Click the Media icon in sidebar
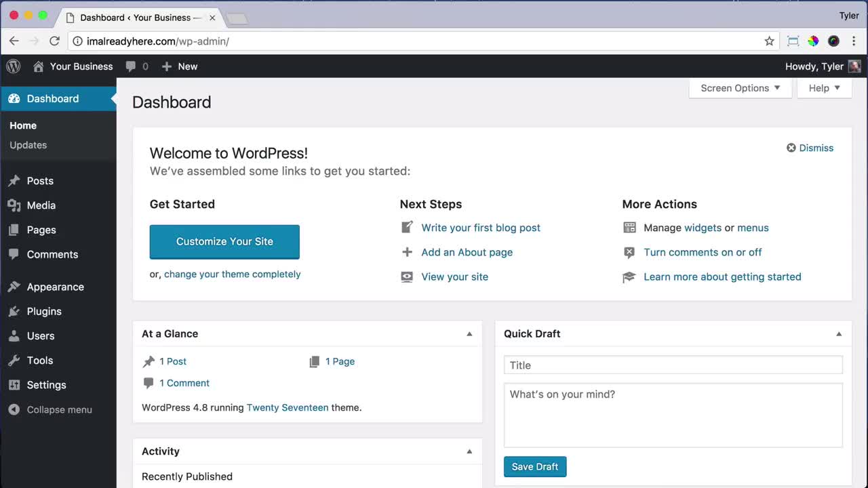The image size is (868, 488). coord(14,205)
